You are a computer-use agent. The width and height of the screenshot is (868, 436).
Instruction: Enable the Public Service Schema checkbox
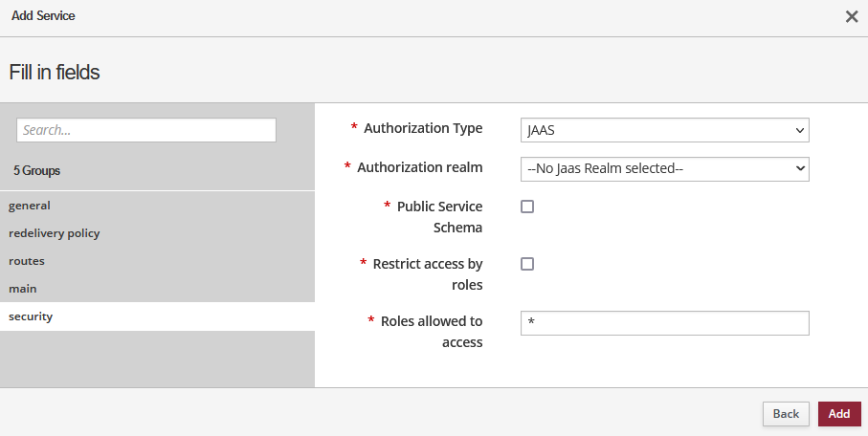pos(527,207)
